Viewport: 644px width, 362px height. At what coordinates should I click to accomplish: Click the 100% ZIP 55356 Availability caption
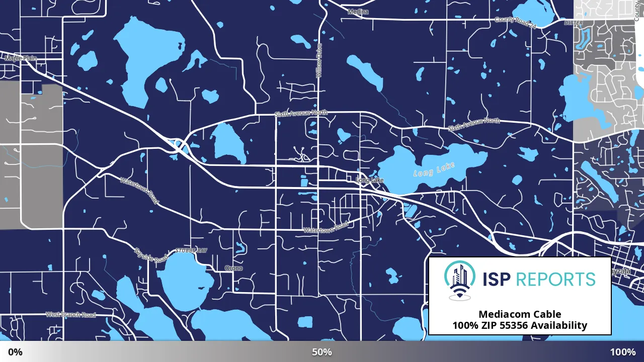[520, 325]
